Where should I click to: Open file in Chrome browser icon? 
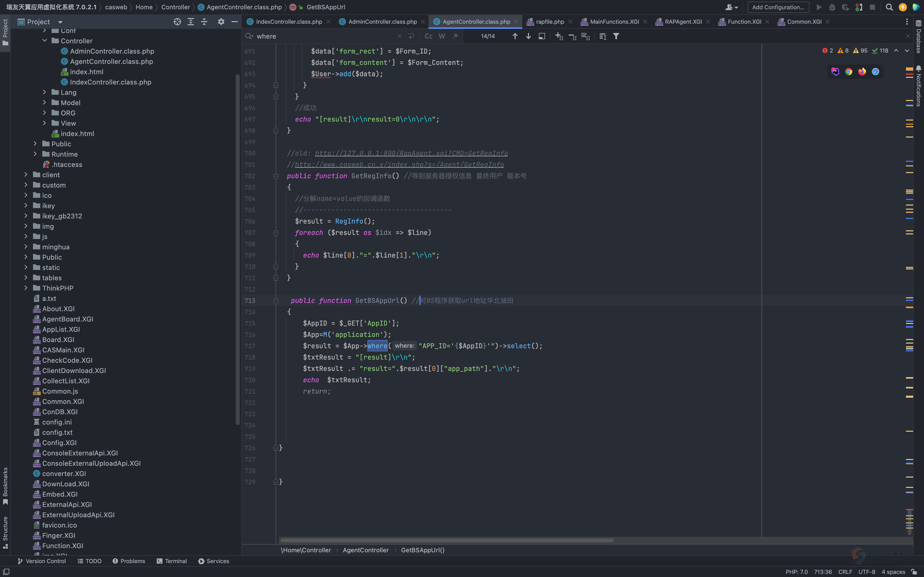(848, 72)
